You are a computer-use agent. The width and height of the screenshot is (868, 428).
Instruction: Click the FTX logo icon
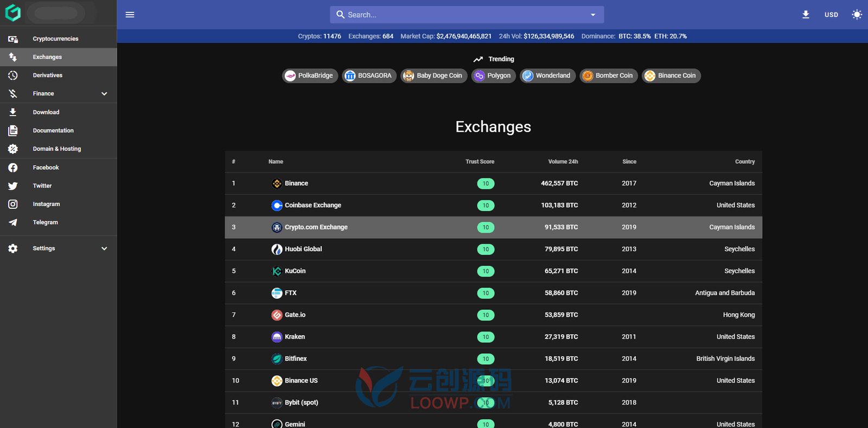(x=277, y=293)
